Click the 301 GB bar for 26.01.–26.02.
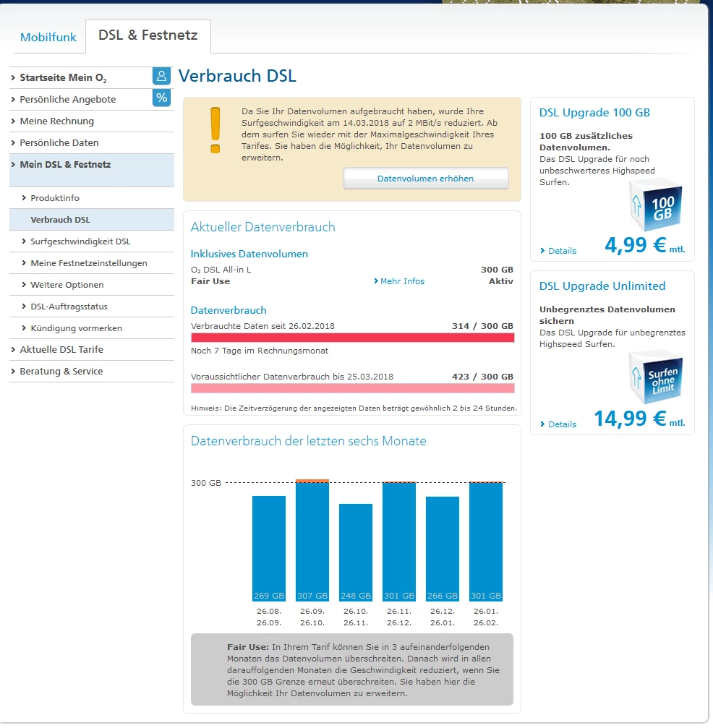This screenshot has width=713, height=728. click(x=486, y=541)
